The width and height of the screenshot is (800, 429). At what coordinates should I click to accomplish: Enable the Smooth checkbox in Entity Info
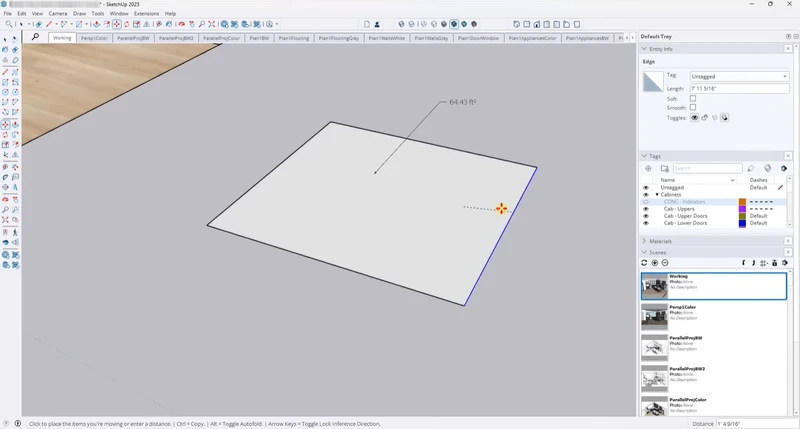pos(693,108)
